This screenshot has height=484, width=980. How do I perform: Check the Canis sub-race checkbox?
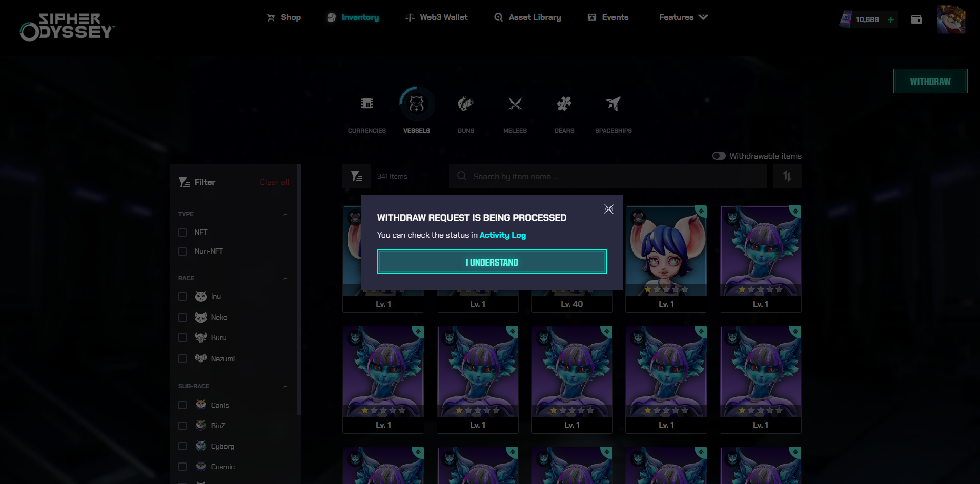coord(182,405)
